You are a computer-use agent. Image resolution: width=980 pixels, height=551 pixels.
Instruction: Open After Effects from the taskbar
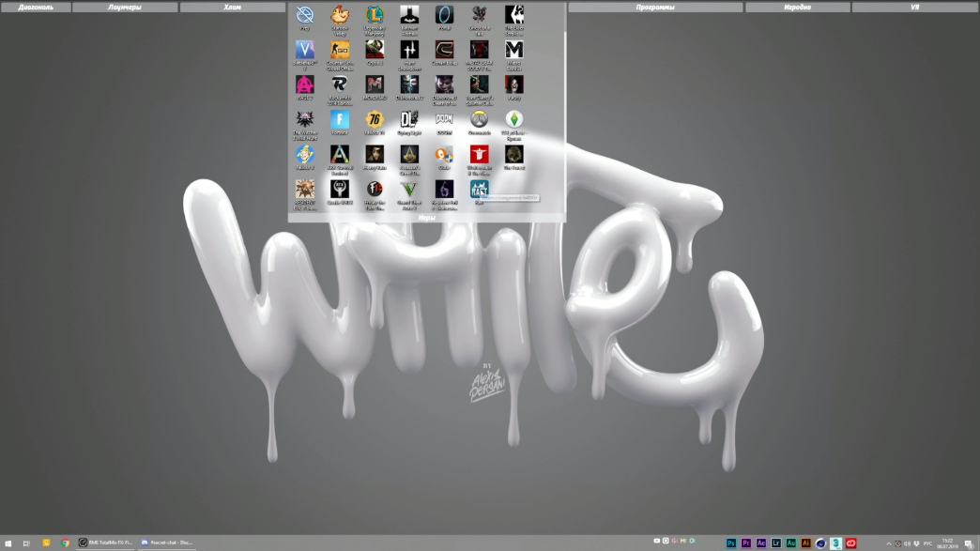coord(760,543)
